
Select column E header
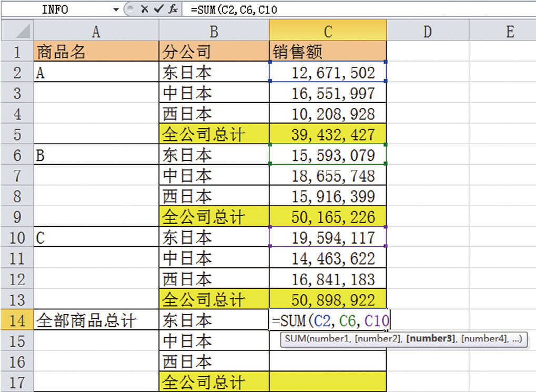click(509, 32)
